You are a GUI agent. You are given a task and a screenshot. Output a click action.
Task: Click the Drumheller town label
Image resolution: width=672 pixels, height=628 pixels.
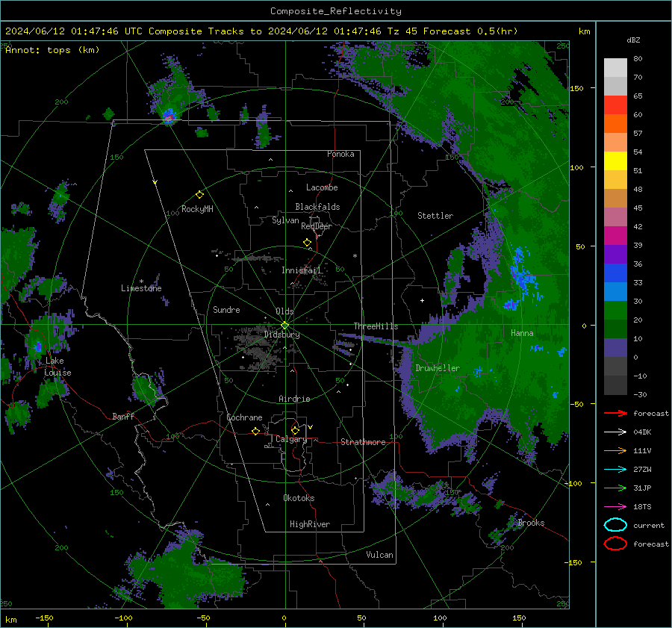(438, 368)
